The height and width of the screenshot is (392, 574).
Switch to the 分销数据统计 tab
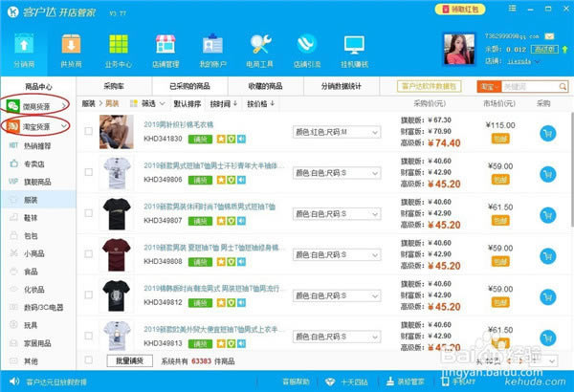point(342,86)
